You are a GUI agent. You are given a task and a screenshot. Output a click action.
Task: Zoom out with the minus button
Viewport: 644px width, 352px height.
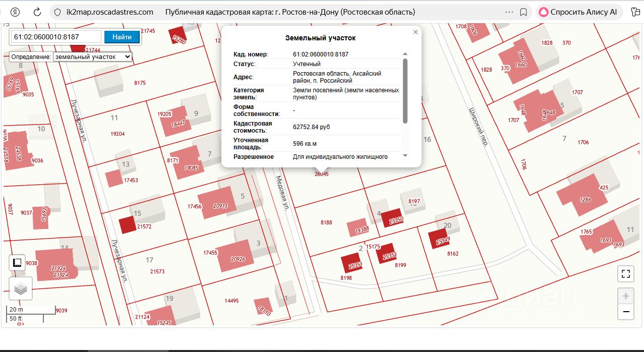click(x=626, y=312)
